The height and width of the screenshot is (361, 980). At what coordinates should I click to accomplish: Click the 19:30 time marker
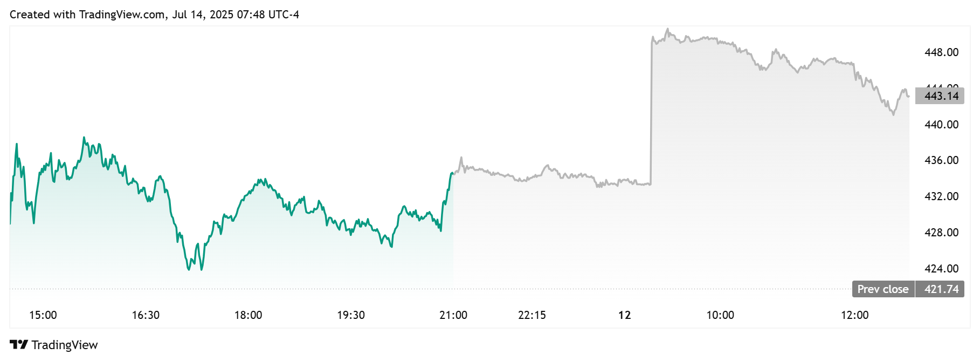click(x=351, y=315)
